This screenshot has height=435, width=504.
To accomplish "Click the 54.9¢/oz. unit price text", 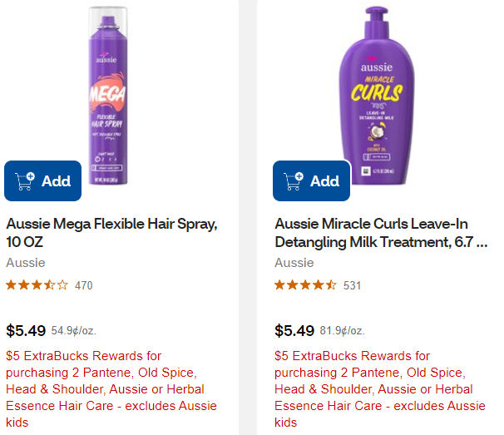I will pos(73,331).
